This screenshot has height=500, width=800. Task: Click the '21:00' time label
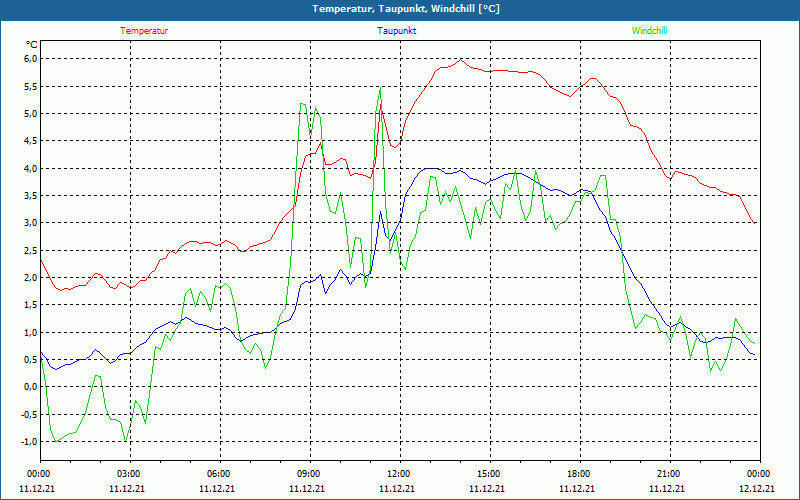tap(670, 474)
